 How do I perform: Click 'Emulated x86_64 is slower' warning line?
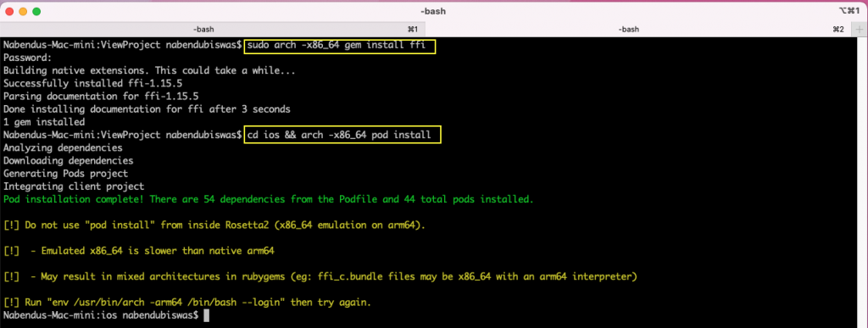point(139,252)
